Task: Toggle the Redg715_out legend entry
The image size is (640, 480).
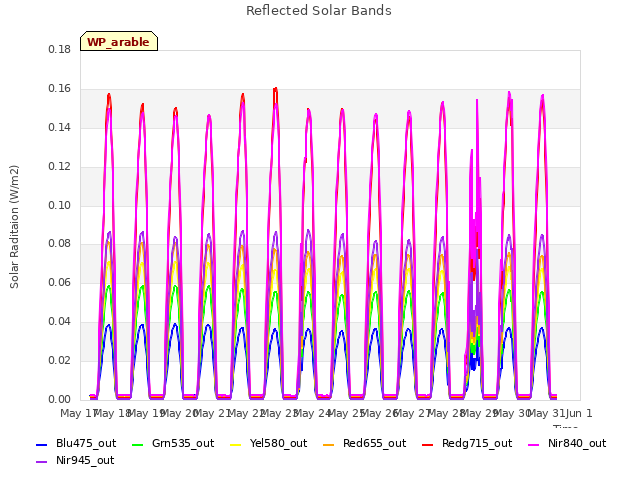Action: click(467, 443)
